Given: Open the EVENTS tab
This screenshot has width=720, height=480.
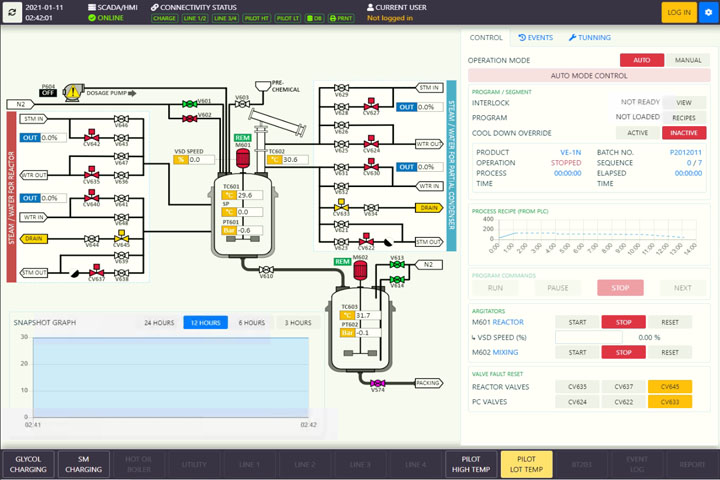Looking at the screenshot, I should point(535,37).
